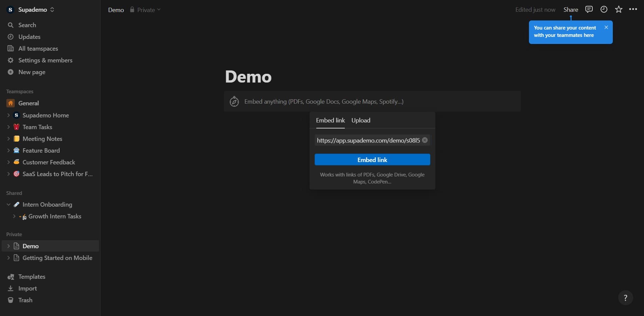
Task: Click the Embed link button
Action: tap(372, 159)
